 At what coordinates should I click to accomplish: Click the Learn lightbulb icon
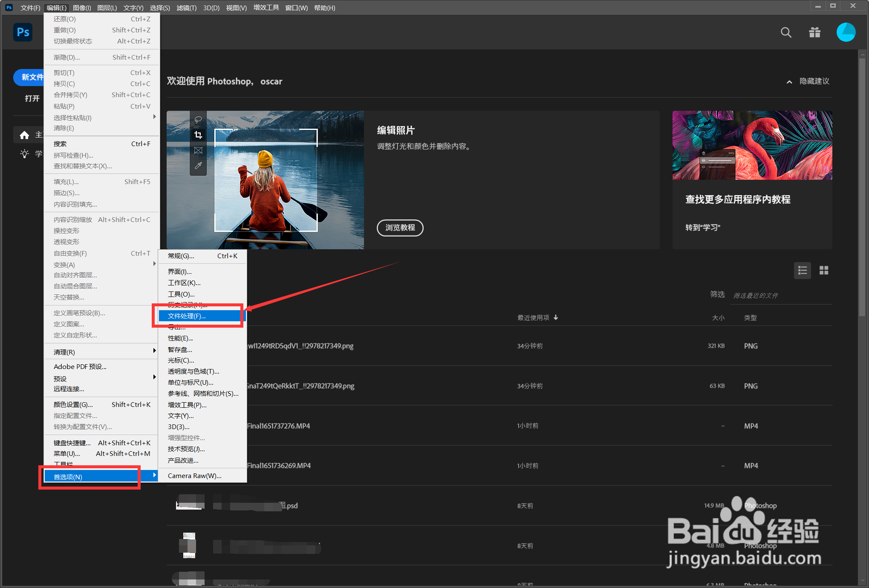point(24,154)
